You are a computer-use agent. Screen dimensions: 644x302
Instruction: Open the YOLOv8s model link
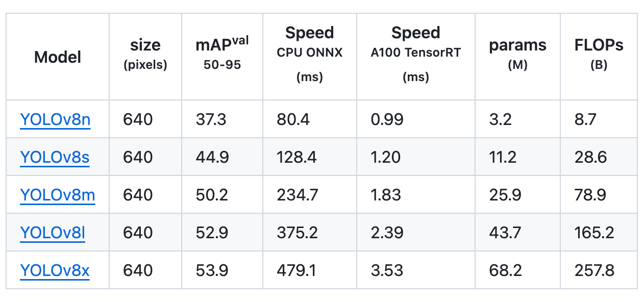[x=55, y=157]
